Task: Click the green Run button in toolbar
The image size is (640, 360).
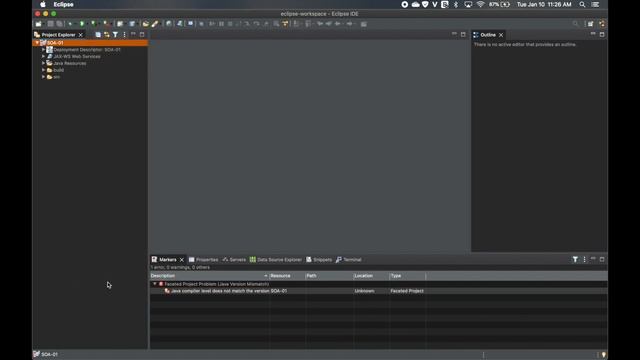Action: click(x=82, y=24)
